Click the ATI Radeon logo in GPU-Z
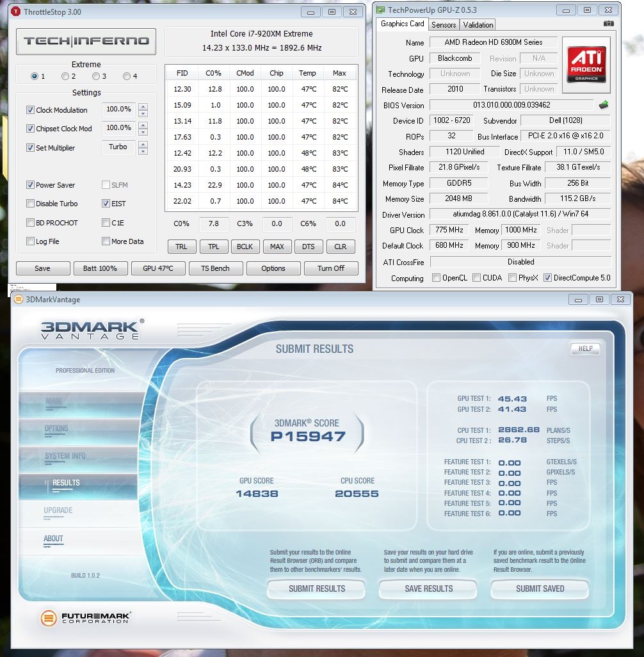 point(586,65)
